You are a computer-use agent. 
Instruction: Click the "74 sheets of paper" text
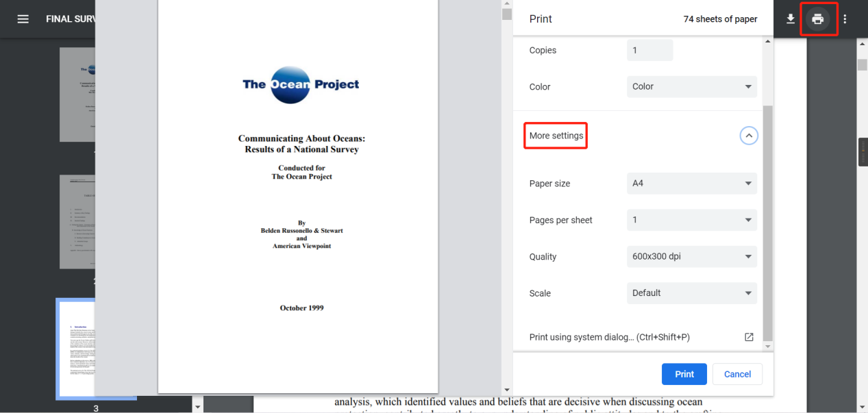tap(720, 19)
